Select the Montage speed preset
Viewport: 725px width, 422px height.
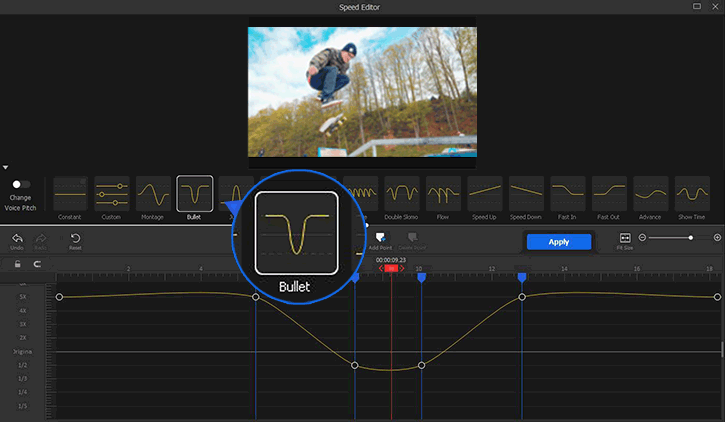coord(153,193)
